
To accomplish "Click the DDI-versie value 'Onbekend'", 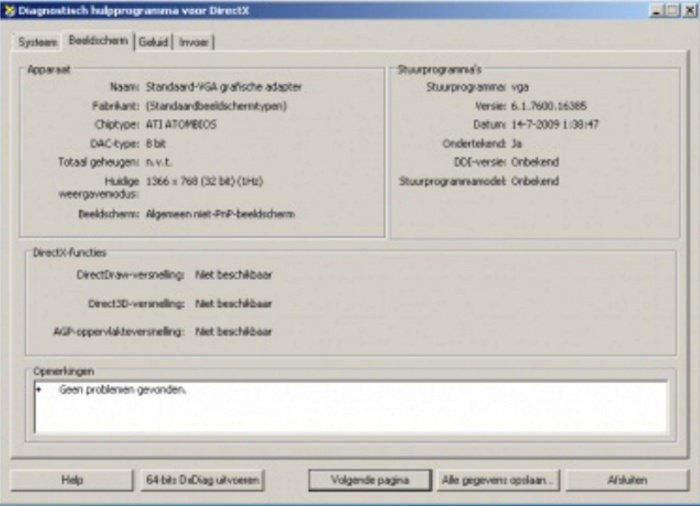I will (x=535, y=162).
